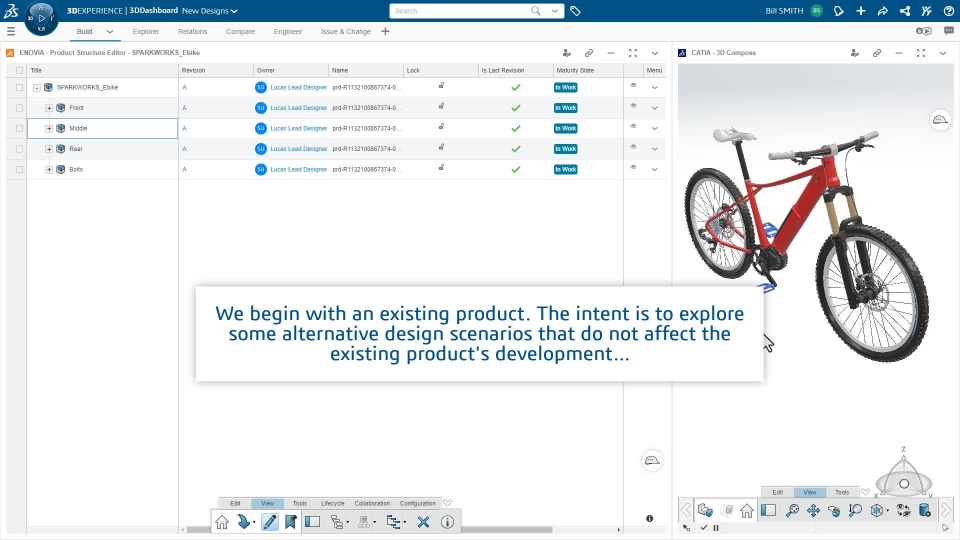
Task: Expand the Bolts tree node
Action: point(49,170)
